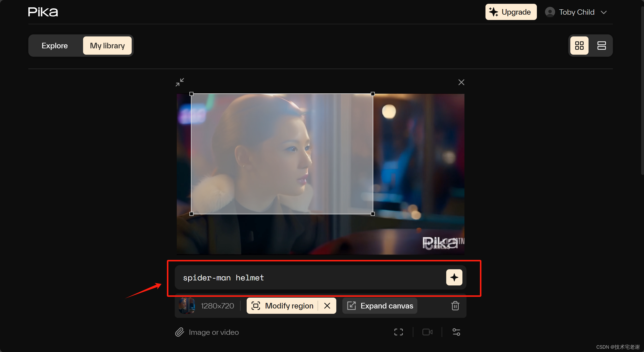
Task: Click the fullscreen/resize icon
Action: tap(180, 82)
